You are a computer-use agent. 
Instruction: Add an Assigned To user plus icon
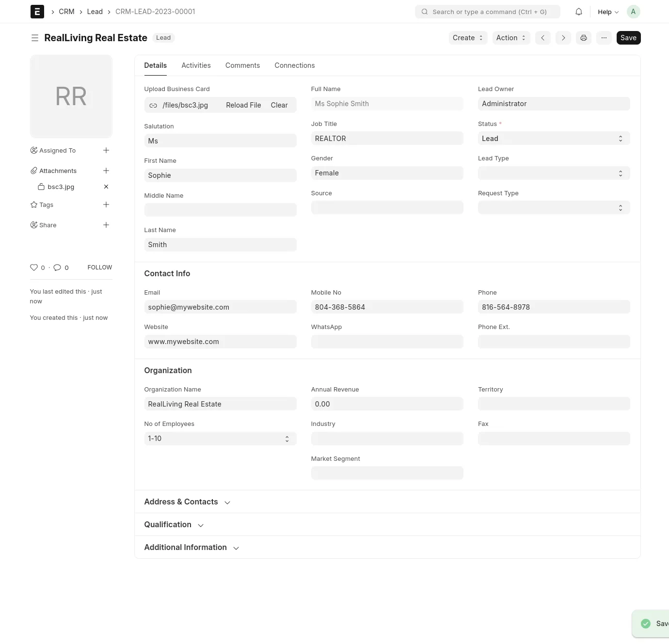[x=106, y=150]
